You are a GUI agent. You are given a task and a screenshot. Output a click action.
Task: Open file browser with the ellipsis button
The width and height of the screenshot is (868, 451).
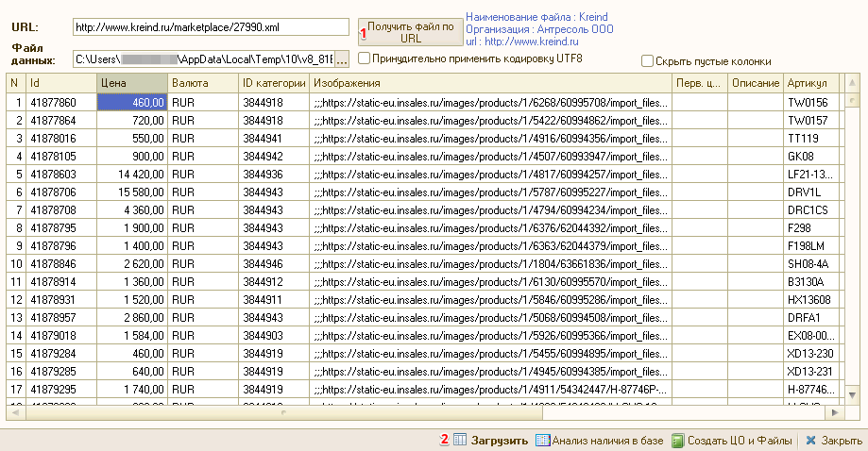point(342,59)
